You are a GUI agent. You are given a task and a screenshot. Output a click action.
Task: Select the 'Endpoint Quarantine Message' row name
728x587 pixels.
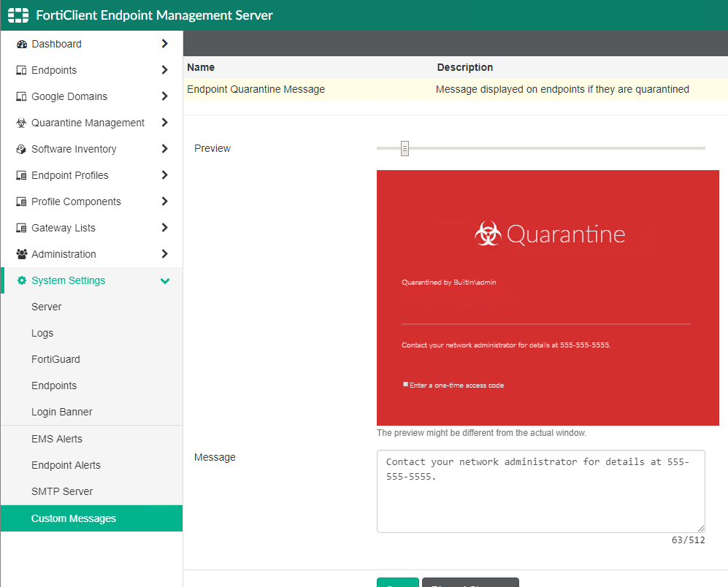[x=256, y=89]
